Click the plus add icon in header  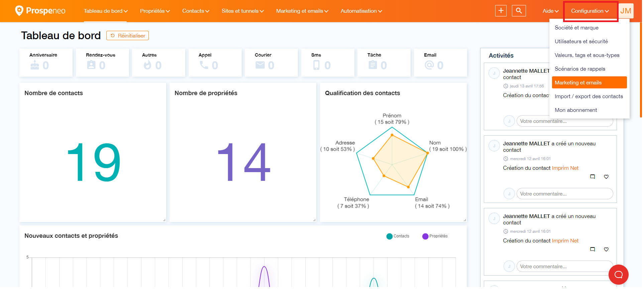coord(501,11)
